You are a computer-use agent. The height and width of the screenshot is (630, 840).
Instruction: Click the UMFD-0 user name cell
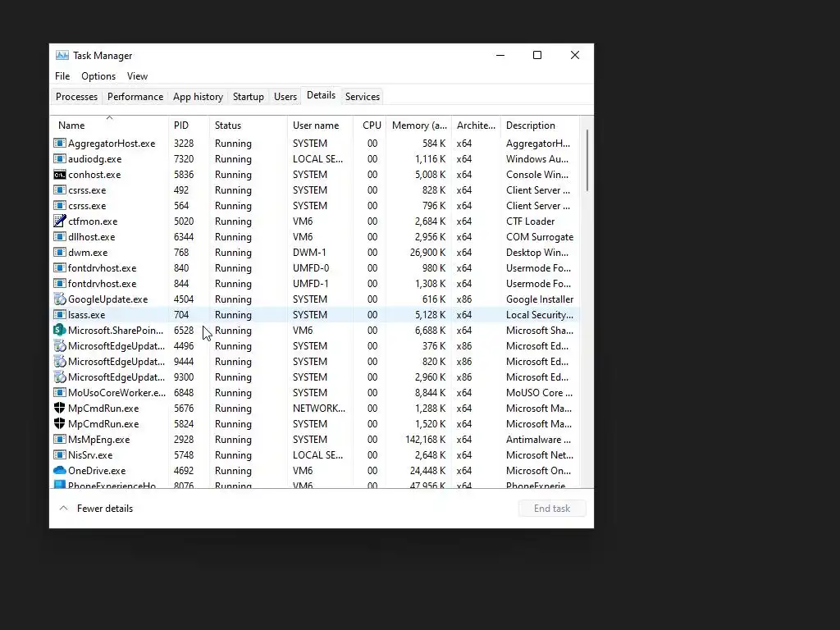(x=311, y=268)
